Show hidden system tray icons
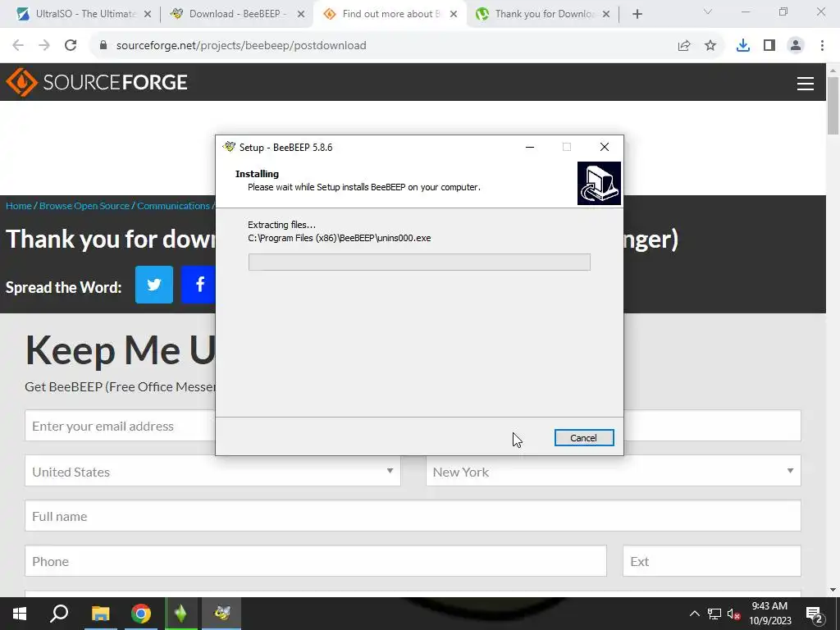The height and width of the screenshot is (630, 840). tap(694, 614)
